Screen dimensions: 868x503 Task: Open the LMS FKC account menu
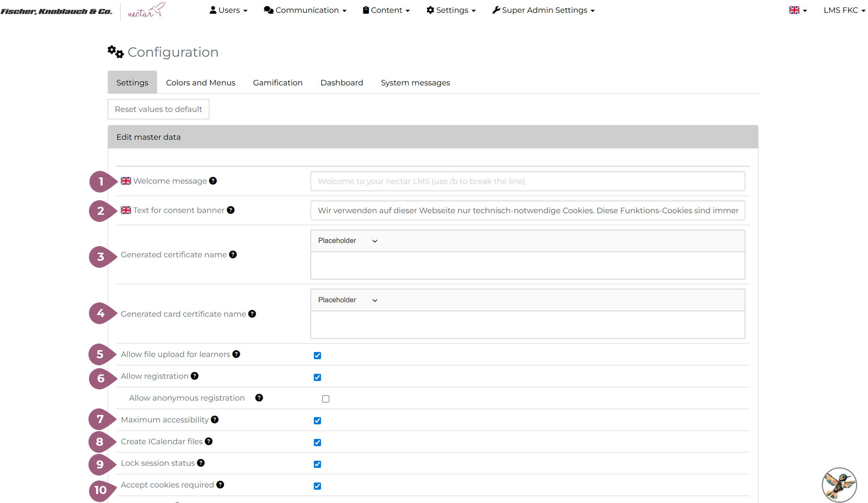pyautogui.click(x=844, y=10)
